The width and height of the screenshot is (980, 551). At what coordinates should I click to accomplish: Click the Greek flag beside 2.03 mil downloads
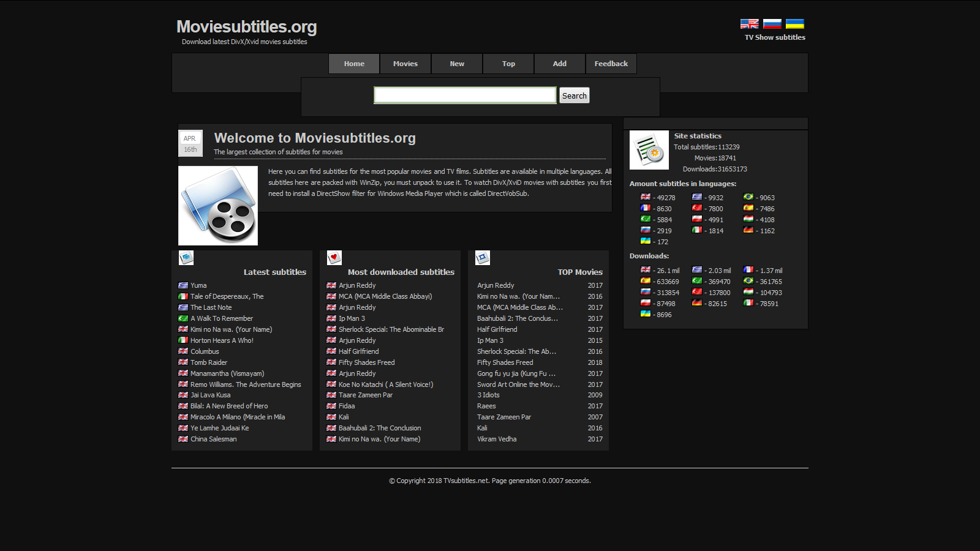(x=697, y=269)
